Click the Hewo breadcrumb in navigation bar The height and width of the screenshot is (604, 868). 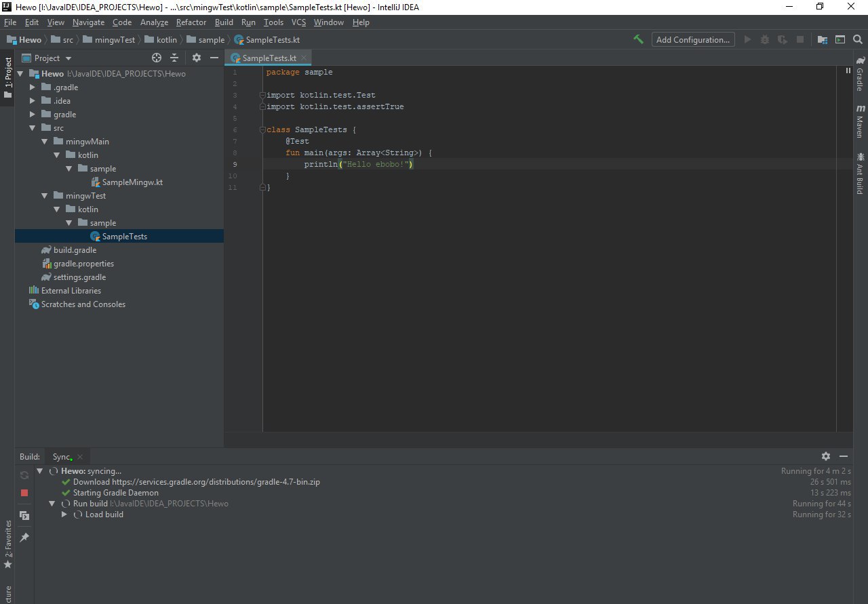coord(24,40)
